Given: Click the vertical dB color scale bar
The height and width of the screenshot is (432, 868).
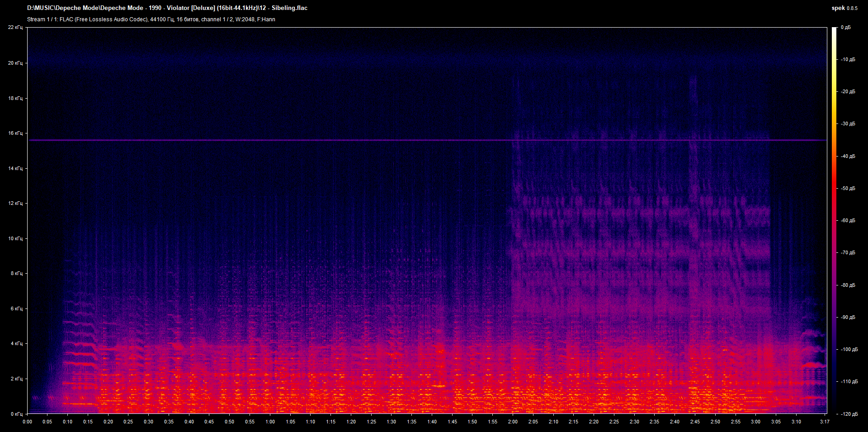Looking at the screenshot, I should 834,221.
